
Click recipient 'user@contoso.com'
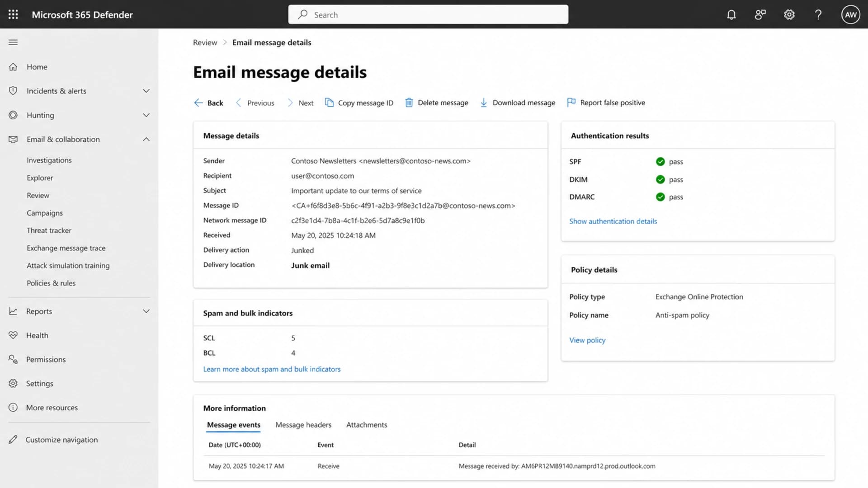click(322, 176)
